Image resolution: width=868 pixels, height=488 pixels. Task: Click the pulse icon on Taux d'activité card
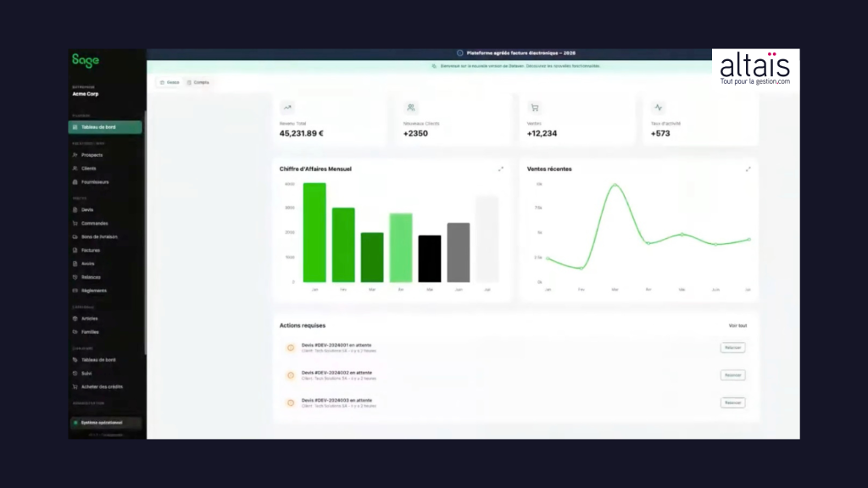tap(658, 108)
